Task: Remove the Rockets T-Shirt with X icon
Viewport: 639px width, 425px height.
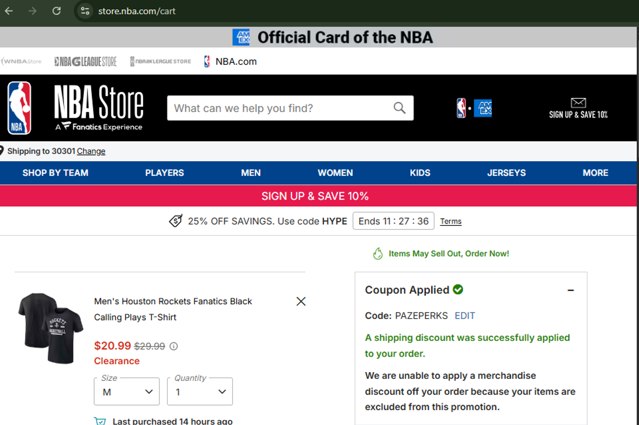Action: (x=301, y=301)
